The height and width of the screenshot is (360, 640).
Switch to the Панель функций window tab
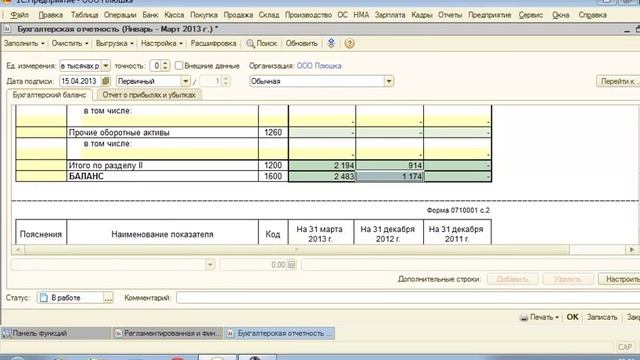pyautogui.click(x=56, y=333)
